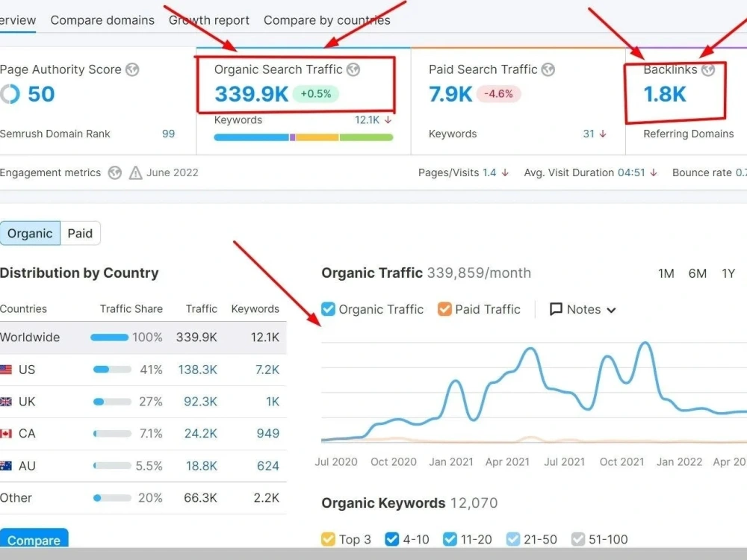
Task: Click globe icon next to Page Authority Score
Action: point(132,69)
